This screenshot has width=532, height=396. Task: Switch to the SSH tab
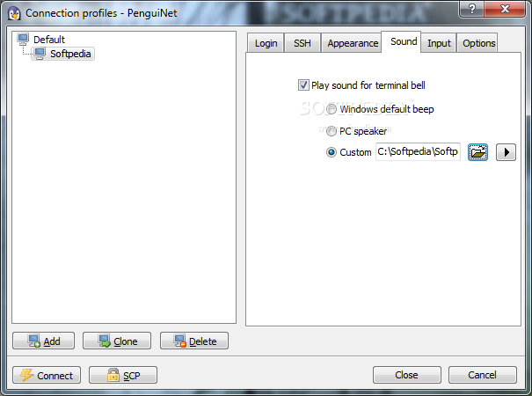[x=302, y=43]
